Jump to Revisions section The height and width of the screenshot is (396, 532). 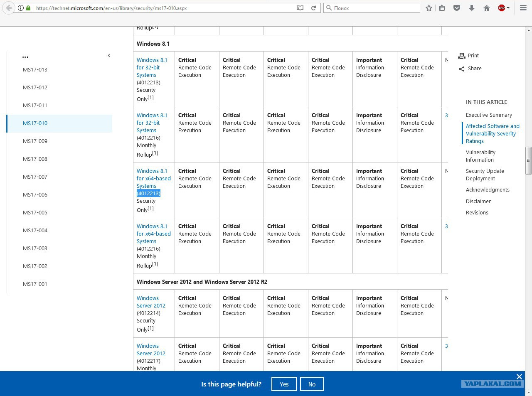tap(477, 213)
